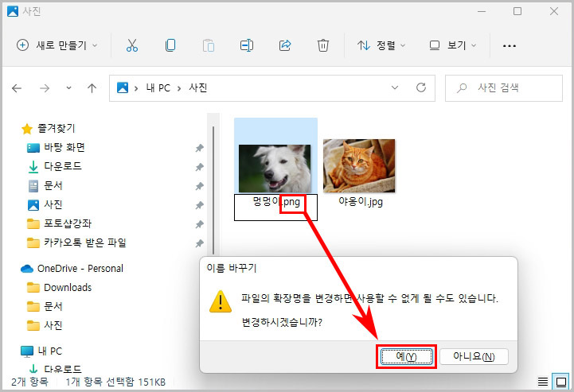The height and width of the screenshot is (392, 574).
Task: Confirm rename with 예(Y) button
Action: [x=407, y=356]
